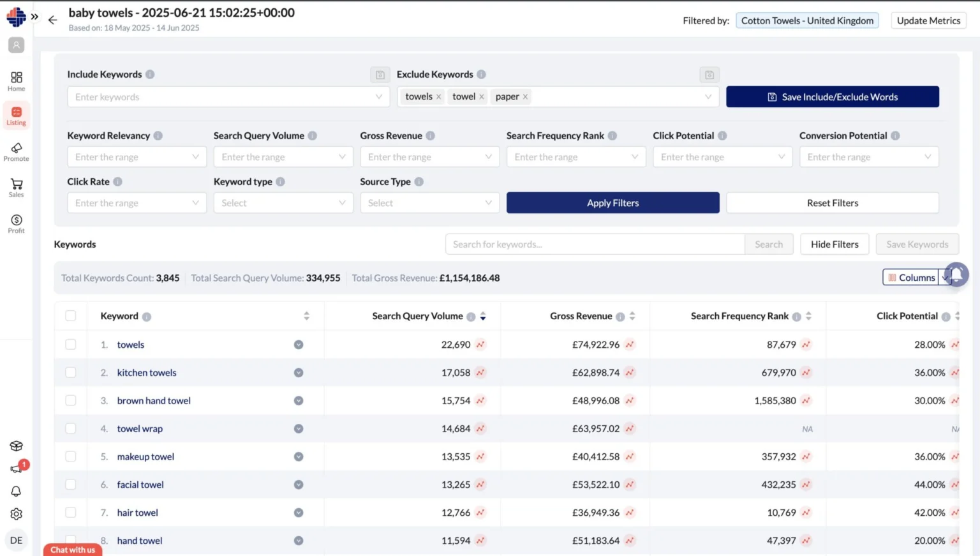Toggle the select-all checkbox in table header
This screenshot has height=556, width=980.
71,316
